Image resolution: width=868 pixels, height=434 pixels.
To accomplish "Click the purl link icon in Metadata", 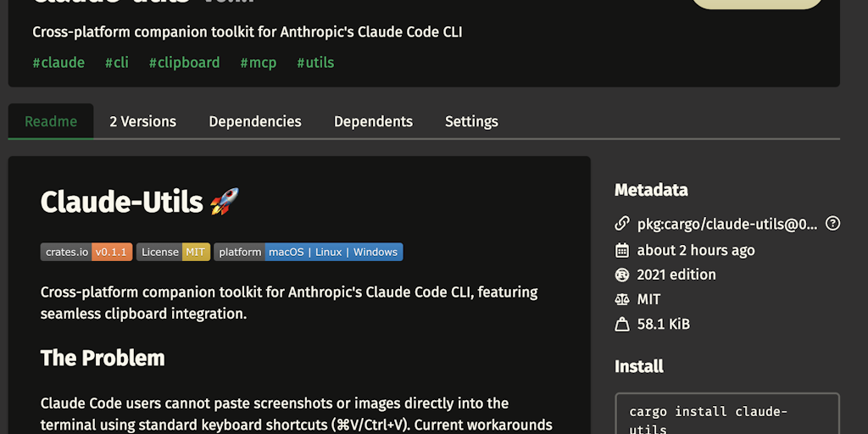I will tap(622, 225).
